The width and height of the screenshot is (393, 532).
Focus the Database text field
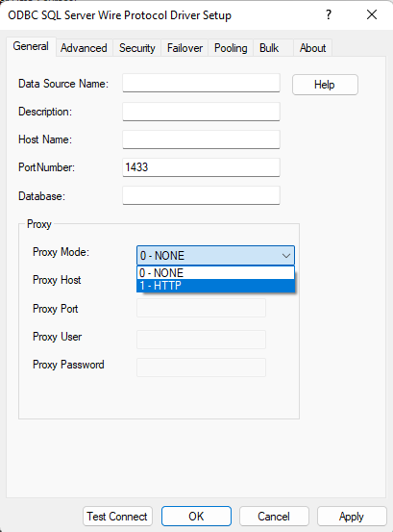(201, 195)
